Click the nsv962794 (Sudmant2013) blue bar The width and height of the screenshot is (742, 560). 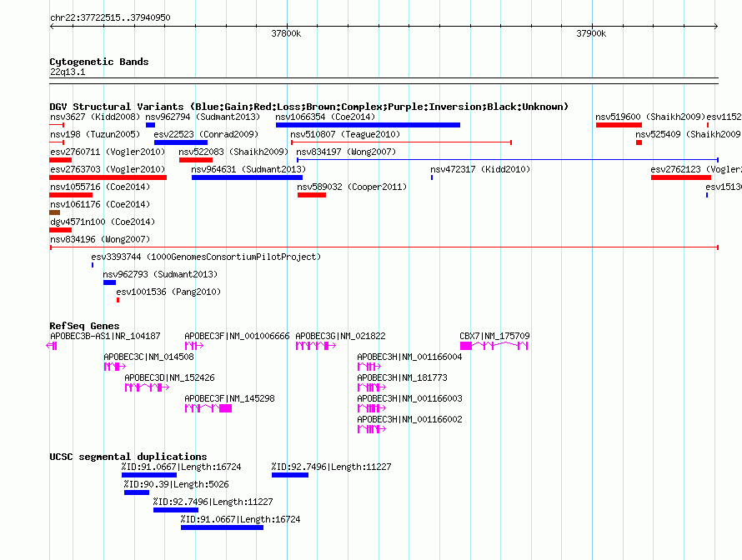[x=150, y=125]
